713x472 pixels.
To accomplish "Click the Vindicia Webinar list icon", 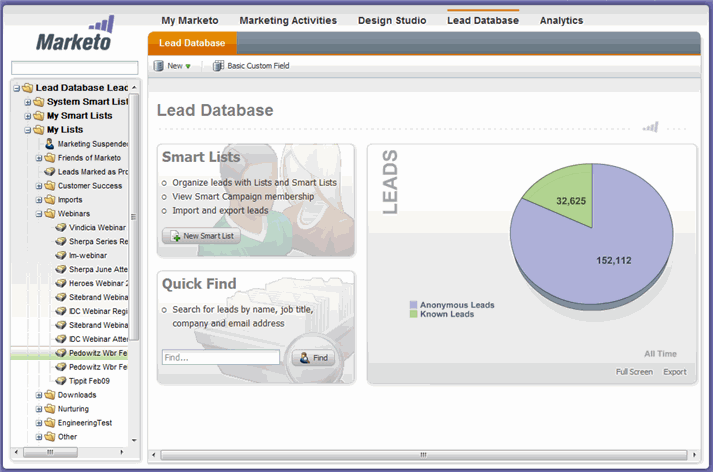I will click(60, 227).
